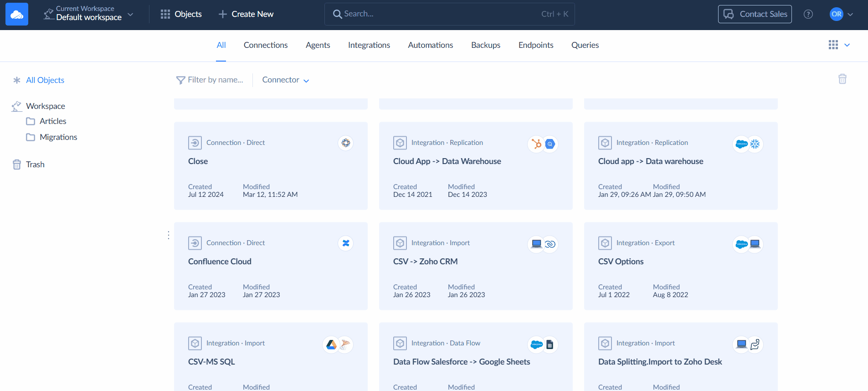This screenshot has height=391, width=868.
Task: Switch to the Integrations tab
Action: point(369,45)
